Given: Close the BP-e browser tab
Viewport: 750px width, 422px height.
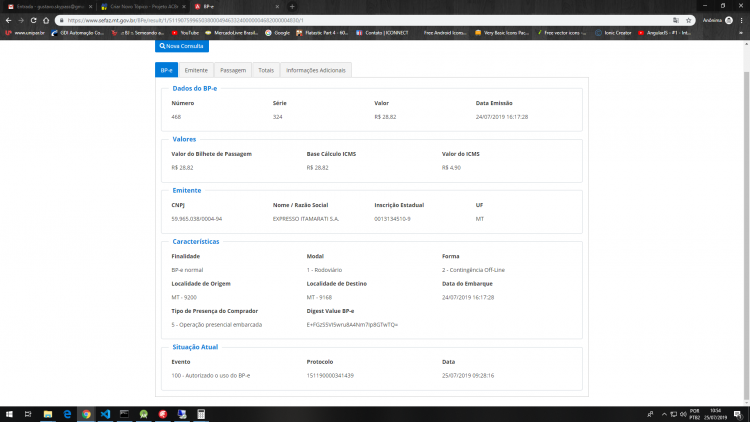Looking at the screenshot, I should (277, 7).
